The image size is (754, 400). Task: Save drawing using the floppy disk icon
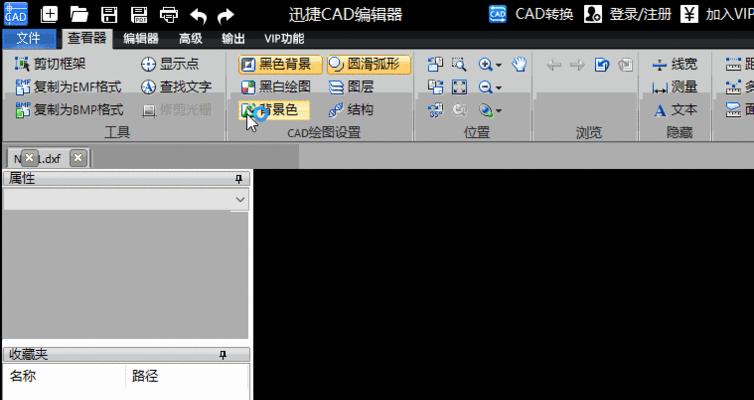tap(109, 14)
